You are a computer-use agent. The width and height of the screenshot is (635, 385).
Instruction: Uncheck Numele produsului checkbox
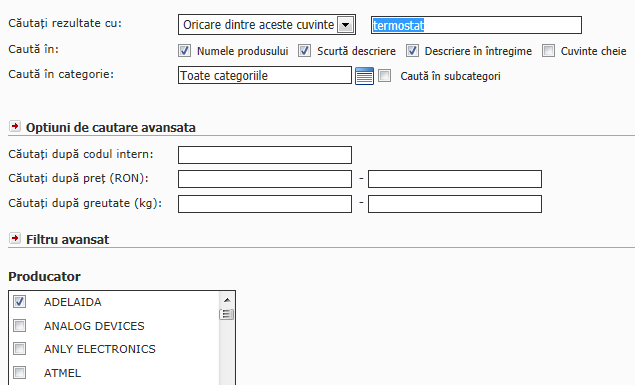coord(184,51)
